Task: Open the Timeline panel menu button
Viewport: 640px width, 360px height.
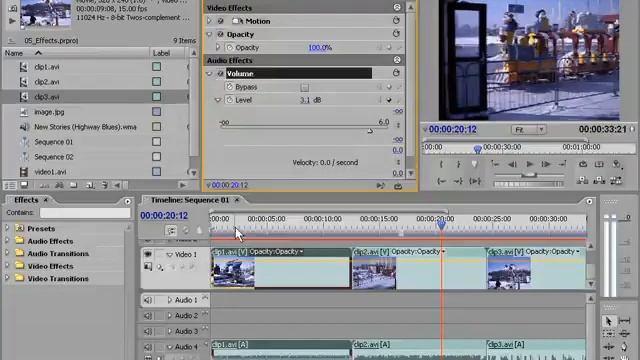Action: coord(589,201)
